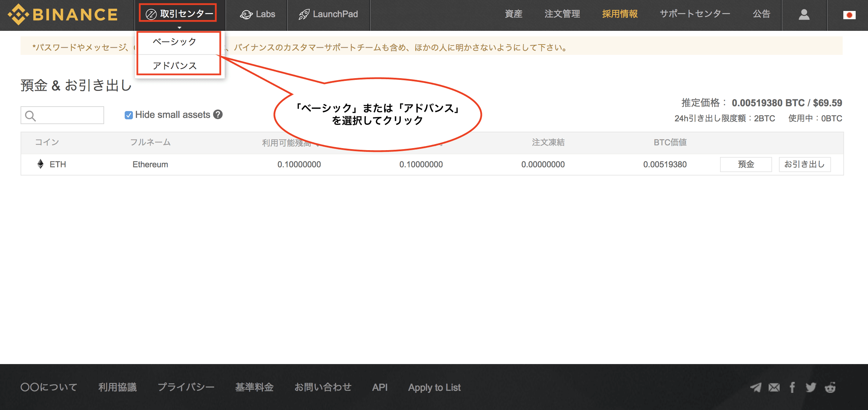Open the Labs page
This screenshot has height=410, width=868.
pos(258,14)
